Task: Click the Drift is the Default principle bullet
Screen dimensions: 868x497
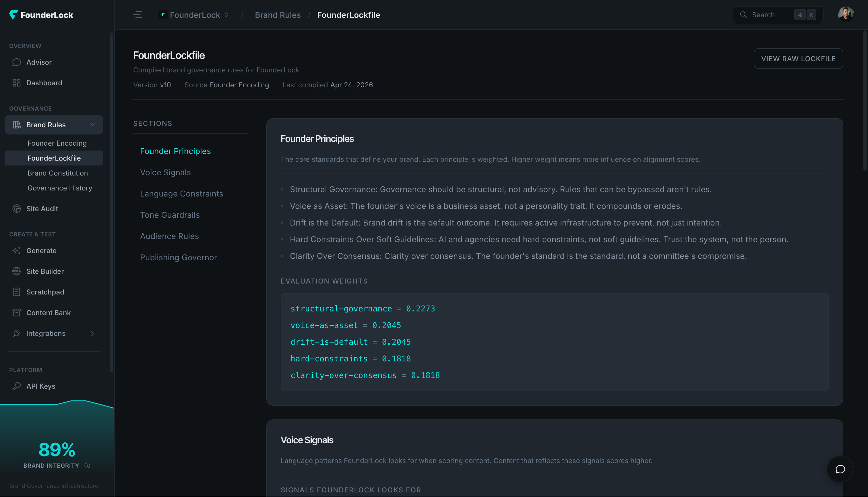Action: pyautogui.click(x=505, y=223)
